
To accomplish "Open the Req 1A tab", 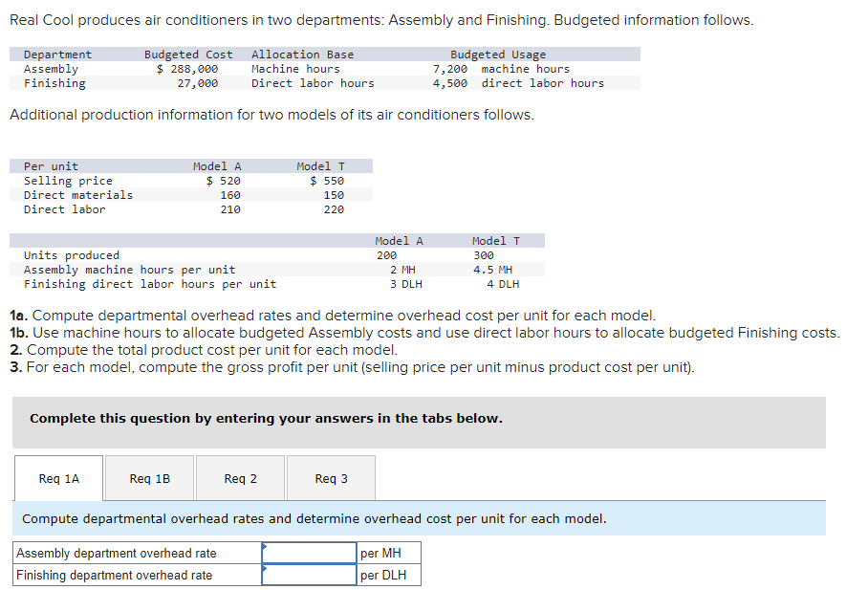I will [58, 478].
